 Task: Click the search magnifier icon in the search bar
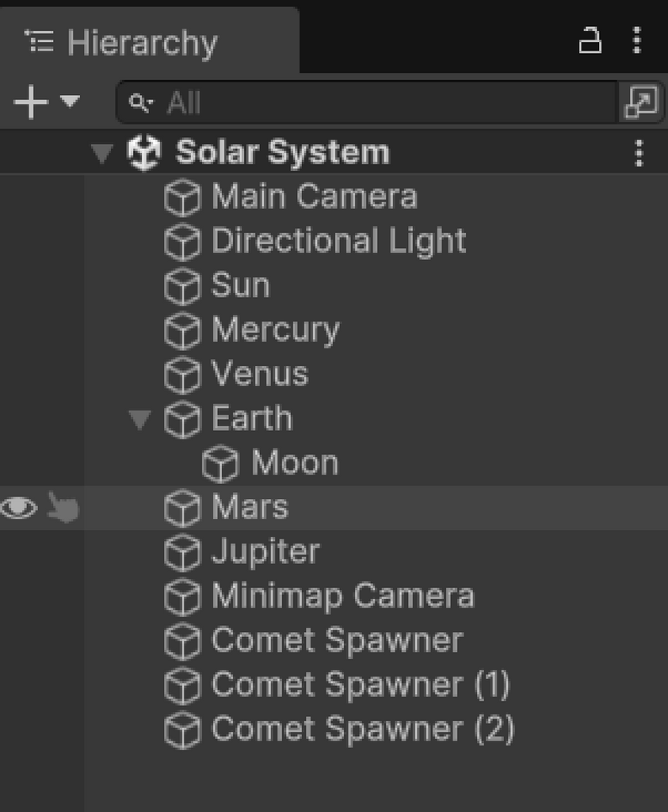[x=143, y=103]
